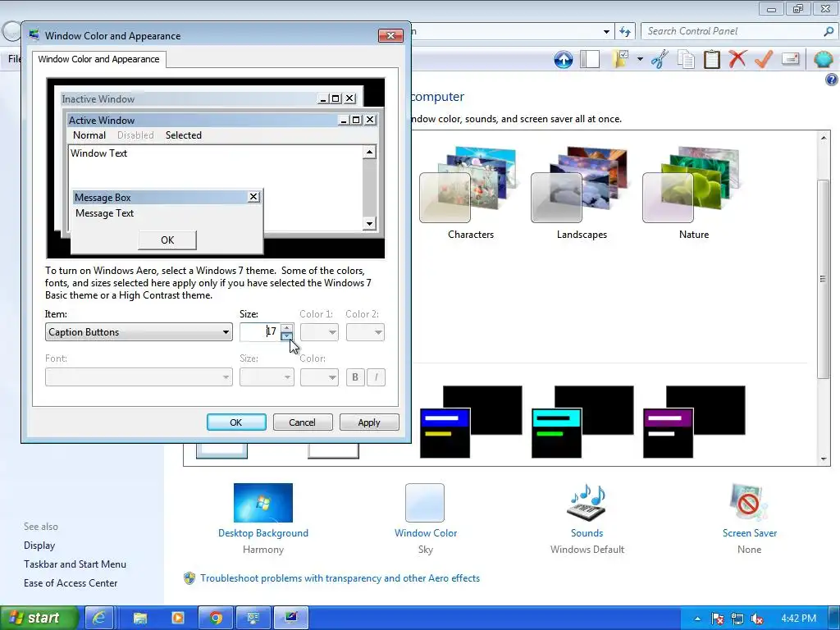Open Sounds settings
This screenshot has width=840, height=630.
(587, 518)
